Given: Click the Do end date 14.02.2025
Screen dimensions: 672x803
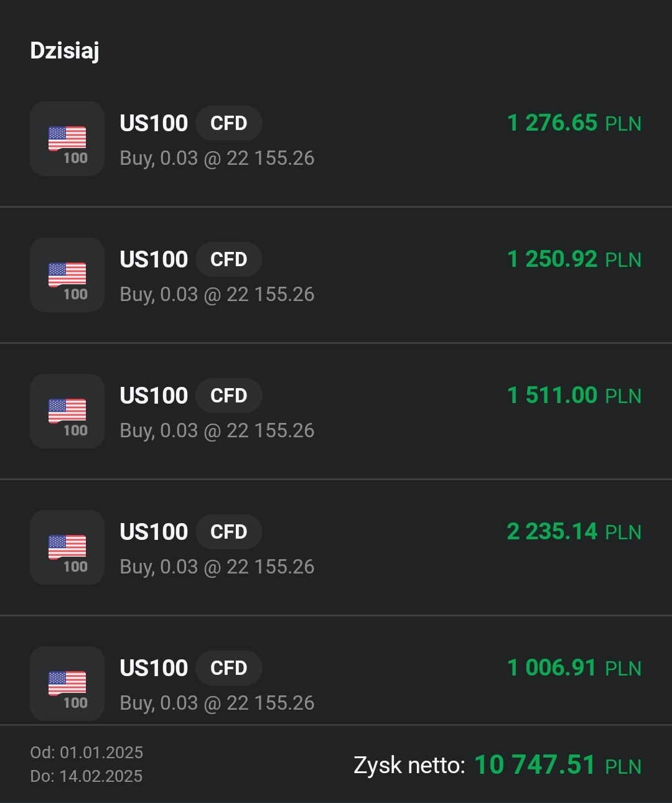Looking at the screenshot, I should coord(86,776).
